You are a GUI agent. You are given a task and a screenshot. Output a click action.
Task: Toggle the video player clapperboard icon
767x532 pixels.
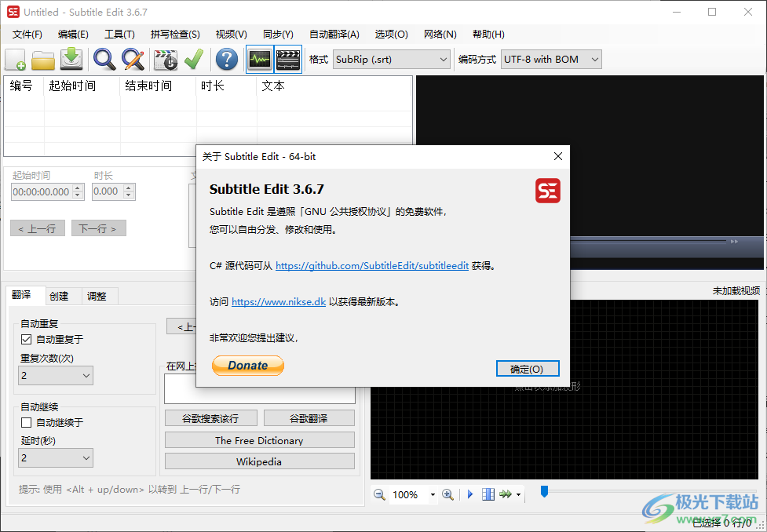288,60
